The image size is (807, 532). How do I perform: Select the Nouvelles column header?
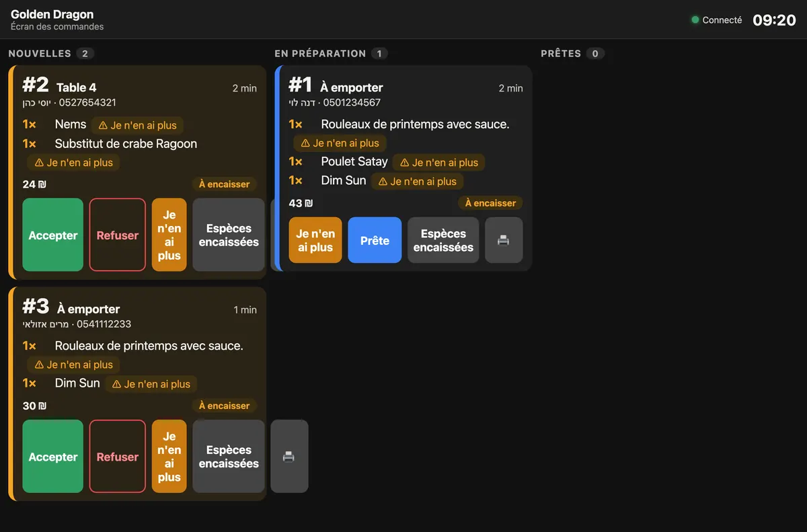[x=40, y=54]
